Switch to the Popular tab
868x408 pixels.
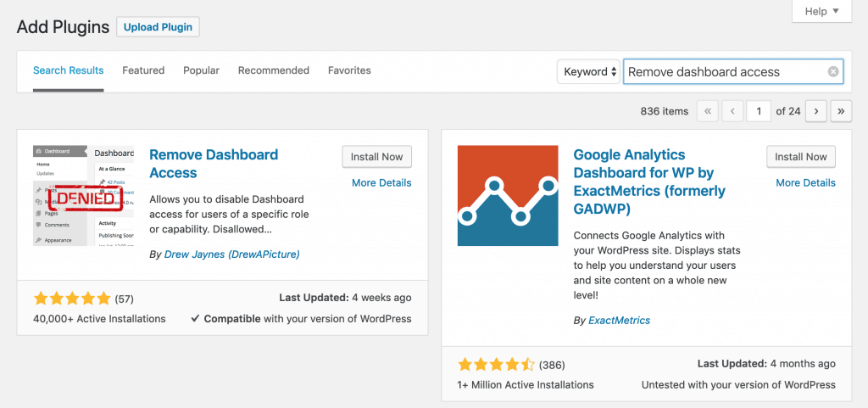click(202, 70)
